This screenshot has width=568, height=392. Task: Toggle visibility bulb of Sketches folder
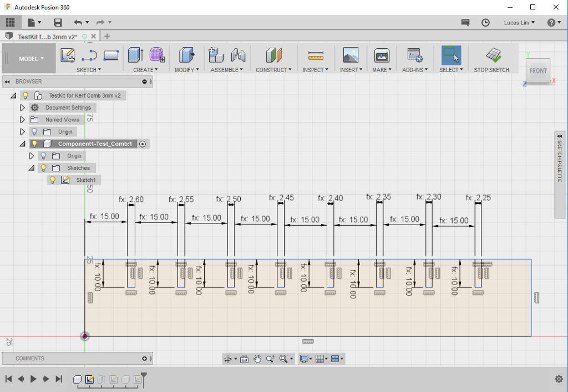click(43, 168)
